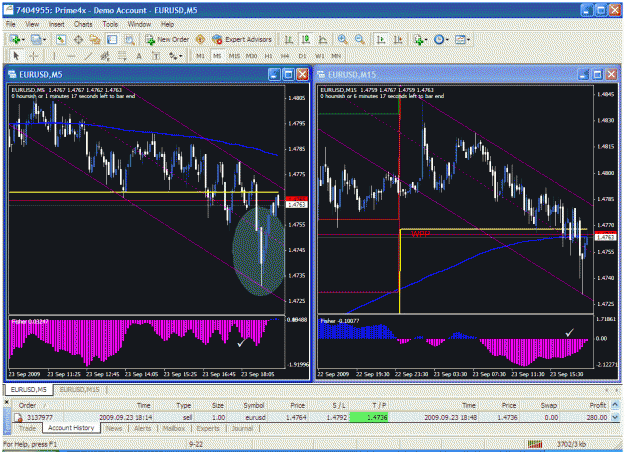Toggle the Terminal window icon
This screenshot has width=625, height=452.
pyautogui.click(x=112, y=39)
